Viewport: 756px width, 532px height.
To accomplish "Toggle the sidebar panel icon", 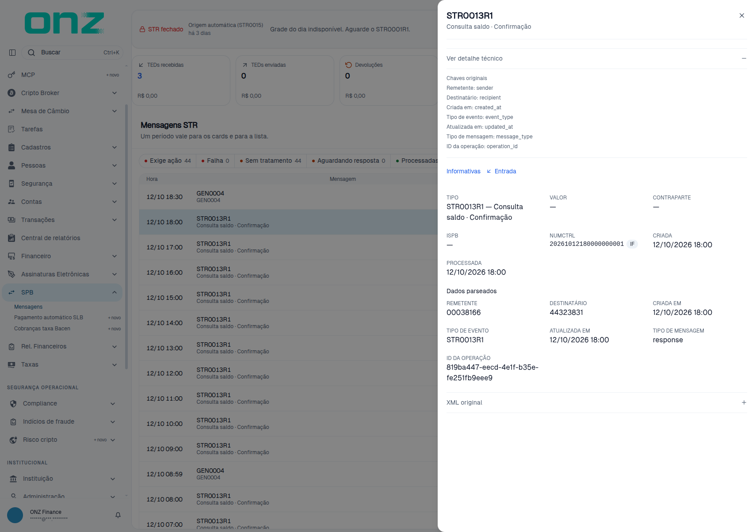I will coord(12,53).
